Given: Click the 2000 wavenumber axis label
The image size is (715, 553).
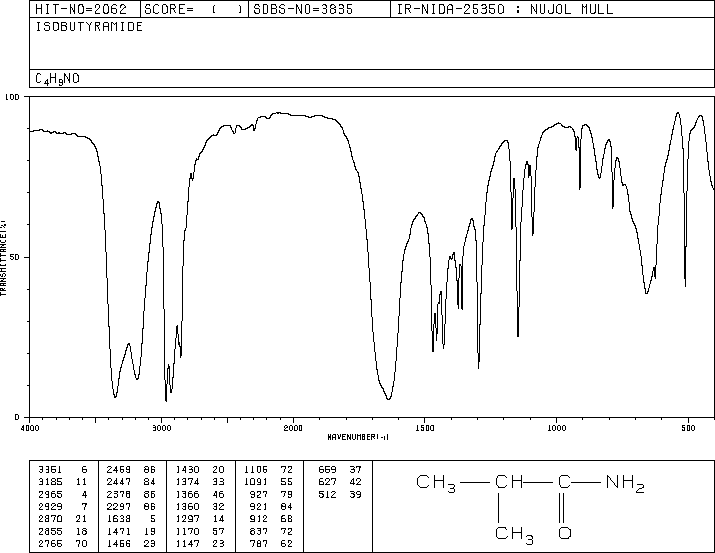Looking at the screenshot, I should [x=293, y=428].
